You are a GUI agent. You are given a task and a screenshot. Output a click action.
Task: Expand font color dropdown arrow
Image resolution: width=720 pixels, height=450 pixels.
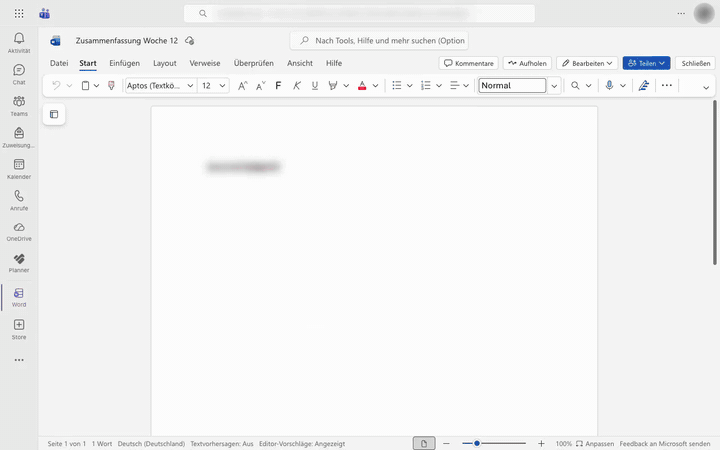point(375,85)
